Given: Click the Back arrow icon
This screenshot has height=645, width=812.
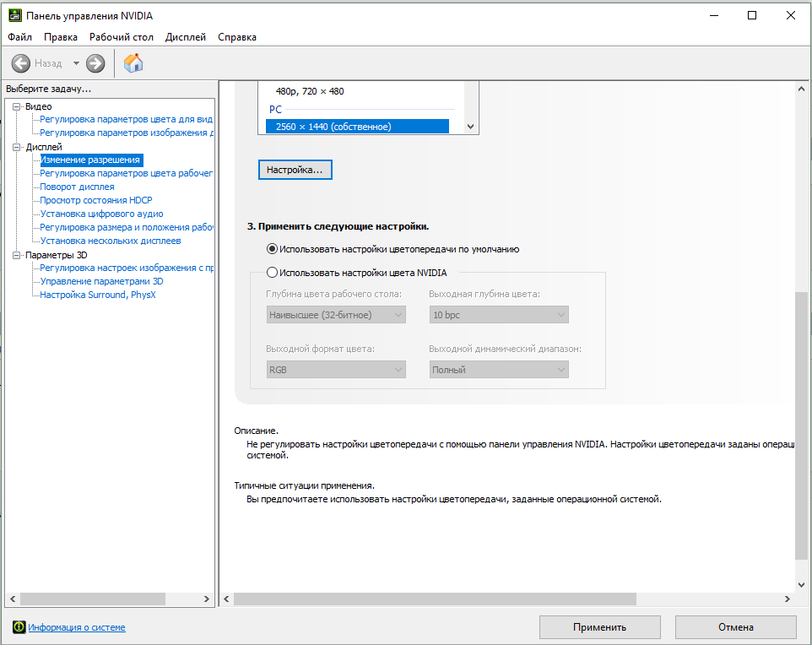Looking at the screenshot, I should click(21, 63).
